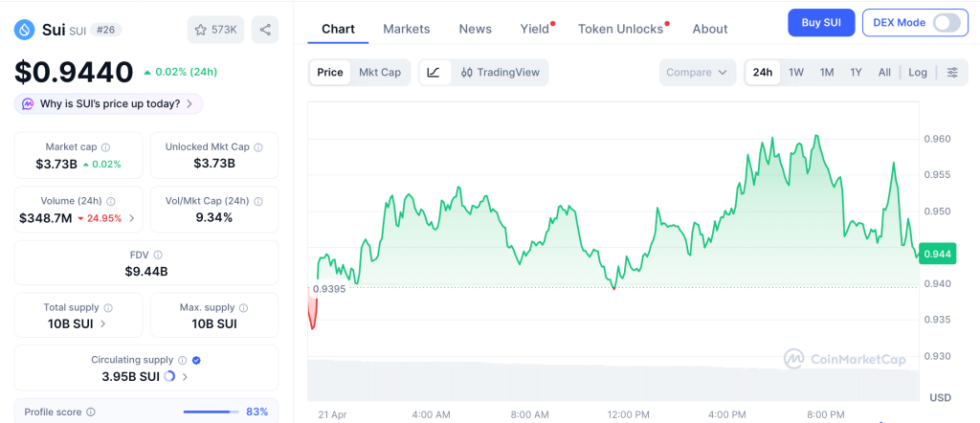Click the share icon next to watchlist
Viewport: 980px width, 423px height.
[265, 30]
